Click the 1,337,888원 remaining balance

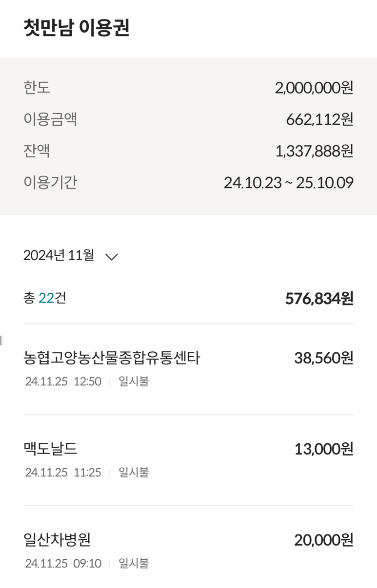[x=314, y=151]
